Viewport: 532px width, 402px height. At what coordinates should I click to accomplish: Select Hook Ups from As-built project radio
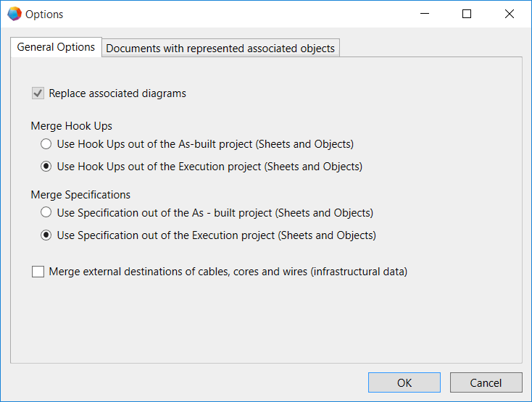point(46,144)
